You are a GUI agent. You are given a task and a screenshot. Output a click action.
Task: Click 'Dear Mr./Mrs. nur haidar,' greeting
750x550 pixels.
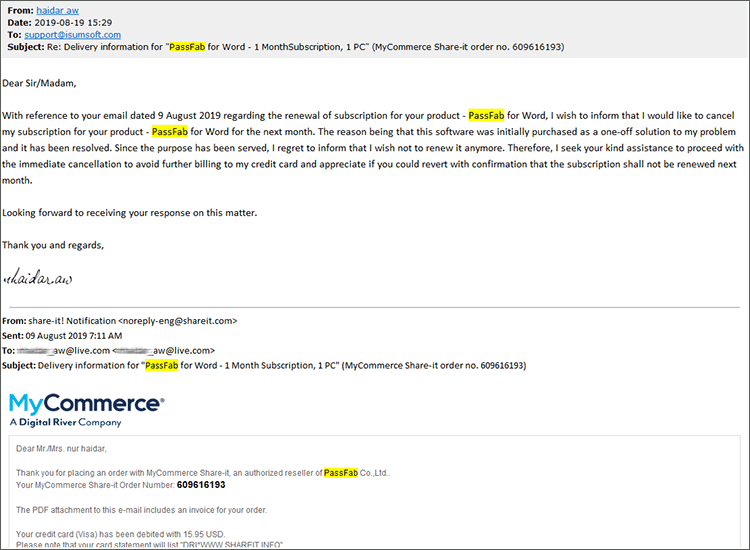pyautogui.click(x=61, y=449)
